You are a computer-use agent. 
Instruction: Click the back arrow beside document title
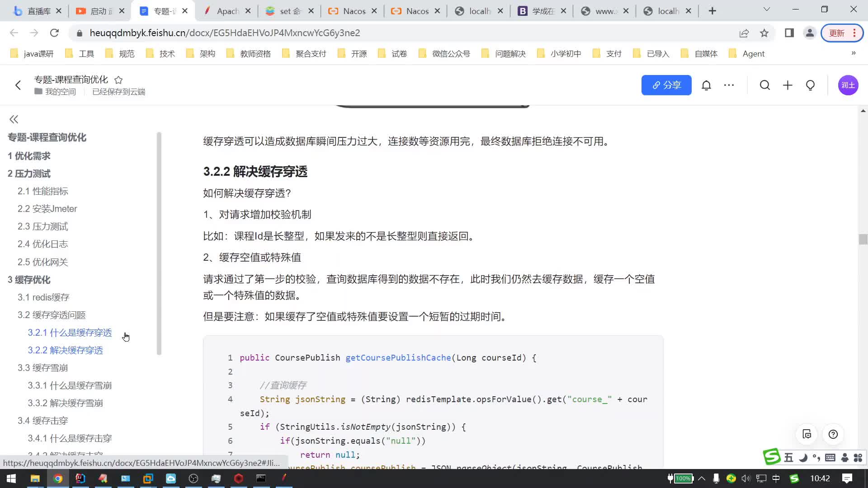click(x=18, y=85)
